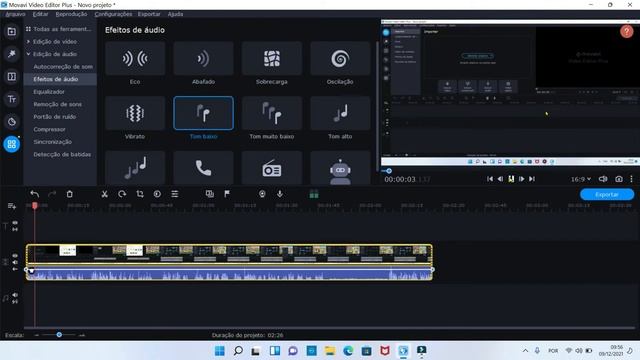Viewport: 640px width, 360px height.
Task: Open the Titles sidebar tab
Action: [11, 99]
